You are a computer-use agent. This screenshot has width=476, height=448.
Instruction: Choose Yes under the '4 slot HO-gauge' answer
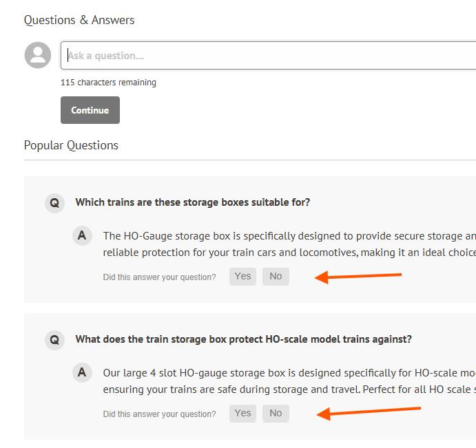[243, 413]
